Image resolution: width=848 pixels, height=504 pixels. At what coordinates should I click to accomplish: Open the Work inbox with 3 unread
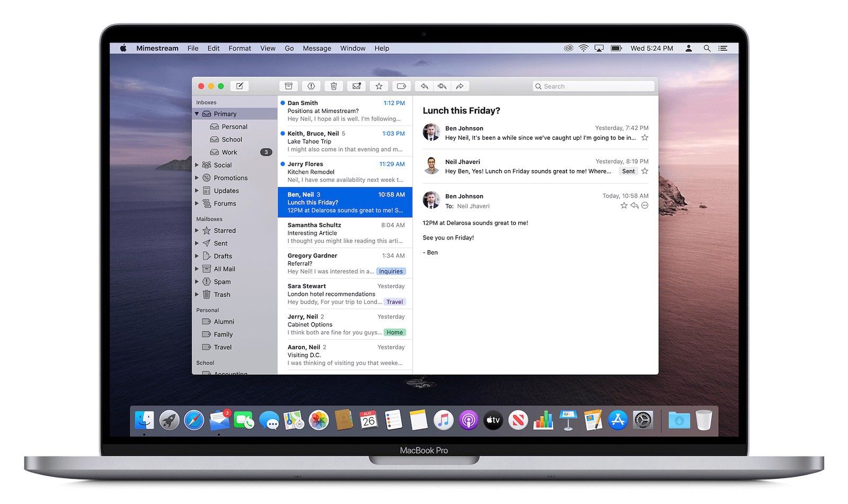pos(235,152)
